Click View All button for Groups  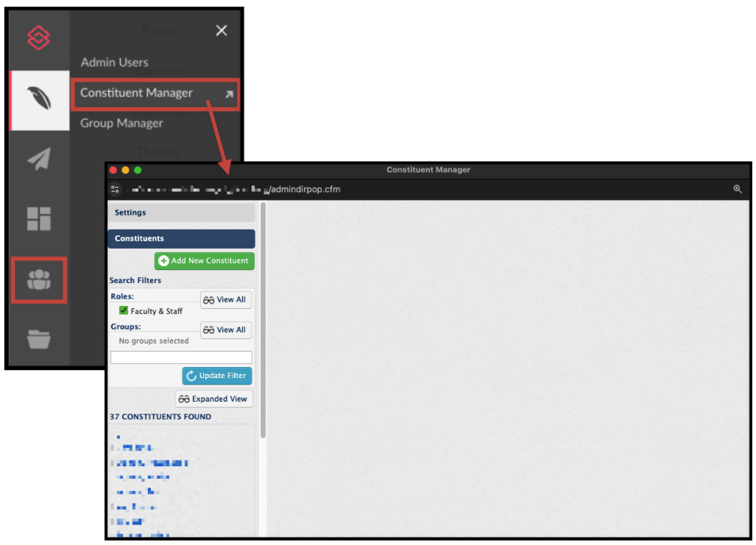(226, 330)
